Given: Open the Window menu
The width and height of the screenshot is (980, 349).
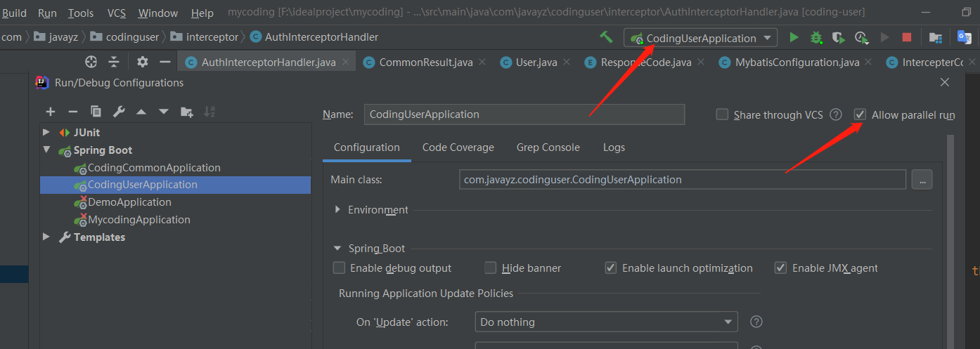Looking at the screenshot, I should [158, 13].
